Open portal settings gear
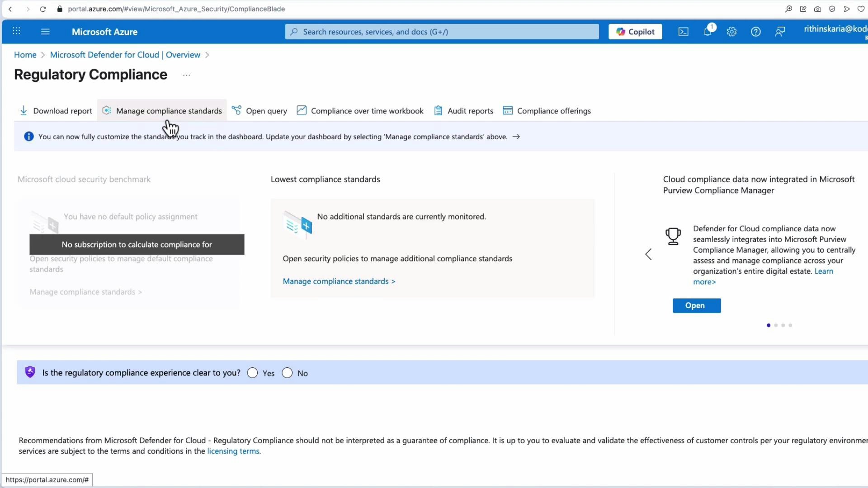Image resolution: width=868 pixels, height=488 pixels. pos(731,32)
